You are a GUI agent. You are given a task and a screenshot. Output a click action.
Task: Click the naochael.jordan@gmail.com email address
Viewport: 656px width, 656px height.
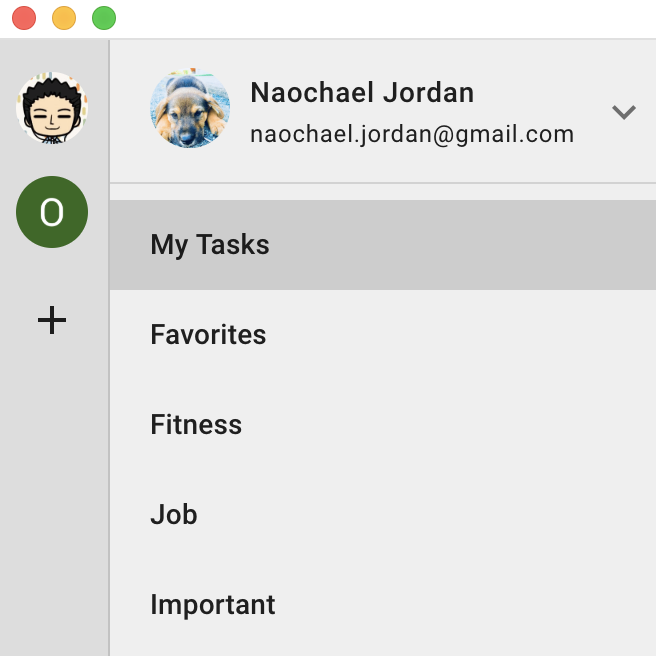click(x=412, y=135)
